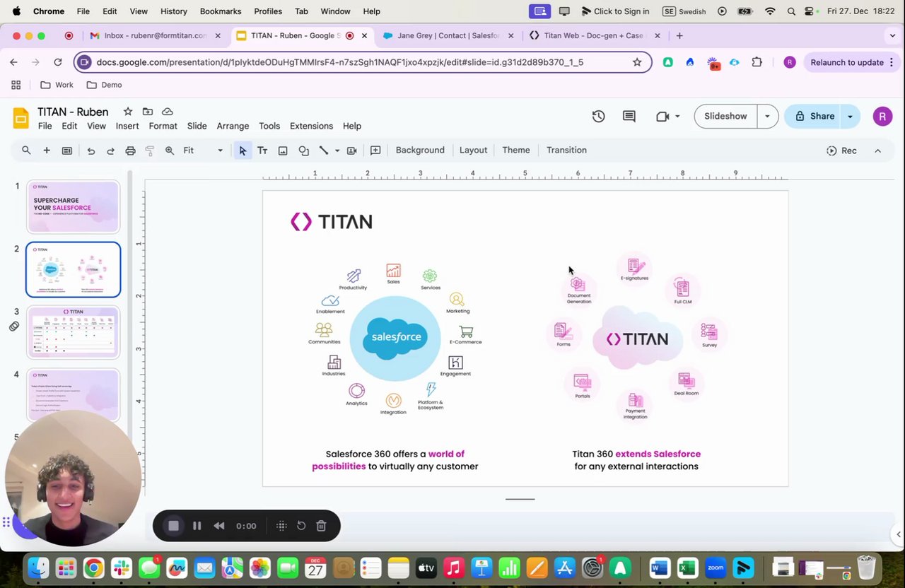Open the shape tool
Image resolution: width=905 pixels, height=588 pixels.
pos(303,151)
